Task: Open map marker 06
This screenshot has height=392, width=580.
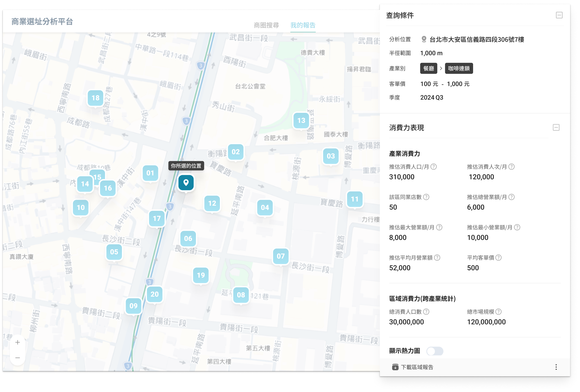Action: click(188, 239)
